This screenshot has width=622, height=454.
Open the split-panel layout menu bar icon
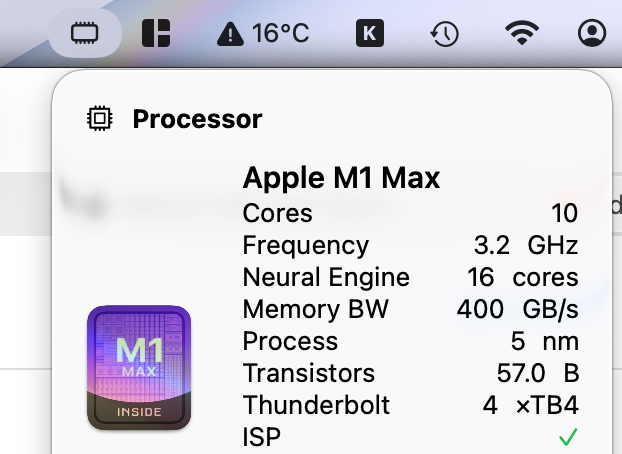156,33
